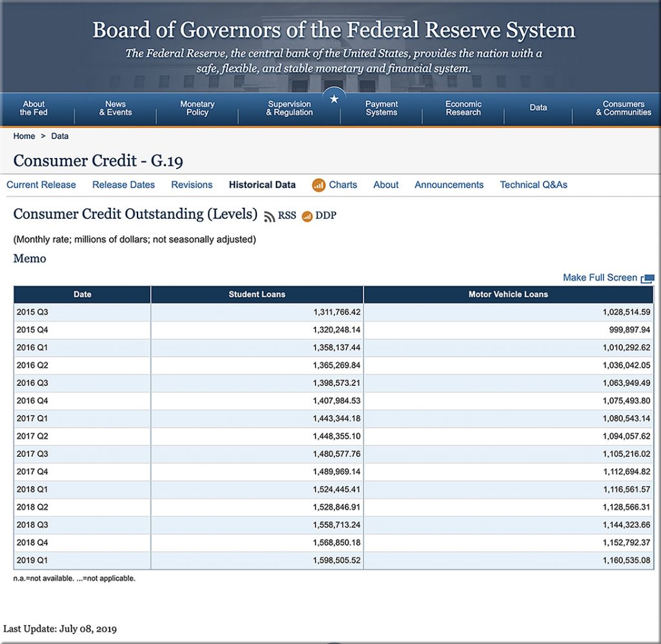Go to Home breadcrumb link

point(24,136)
